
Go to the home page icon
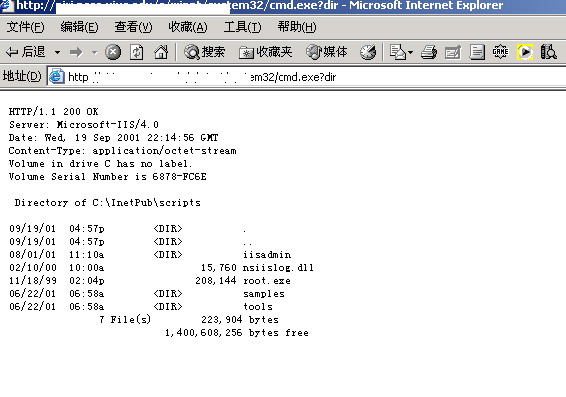coord(161,52)
